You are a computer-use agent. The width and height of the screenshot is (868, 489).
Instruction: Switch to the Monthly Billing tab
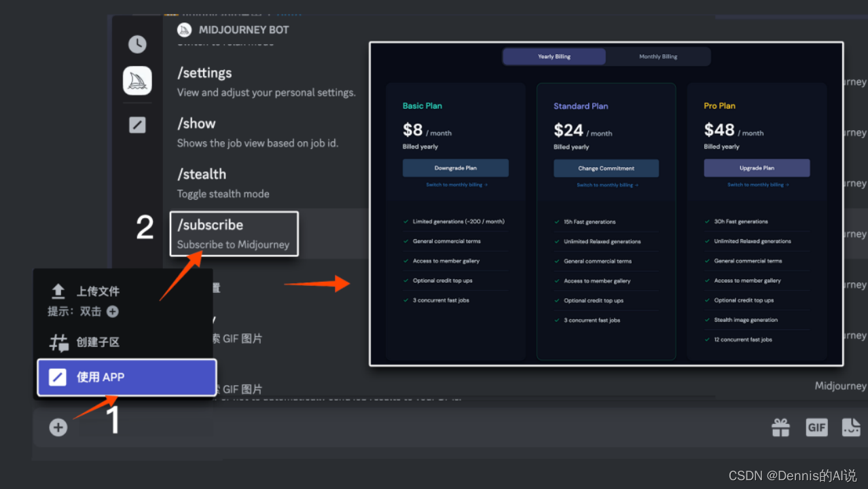click(658, 56)
